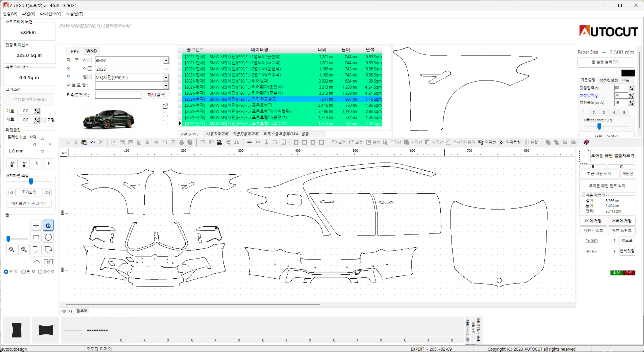Open the 라이선스(Y) menu
The width and height of the screenshot is (644, 352).
(x=50, y=14)
